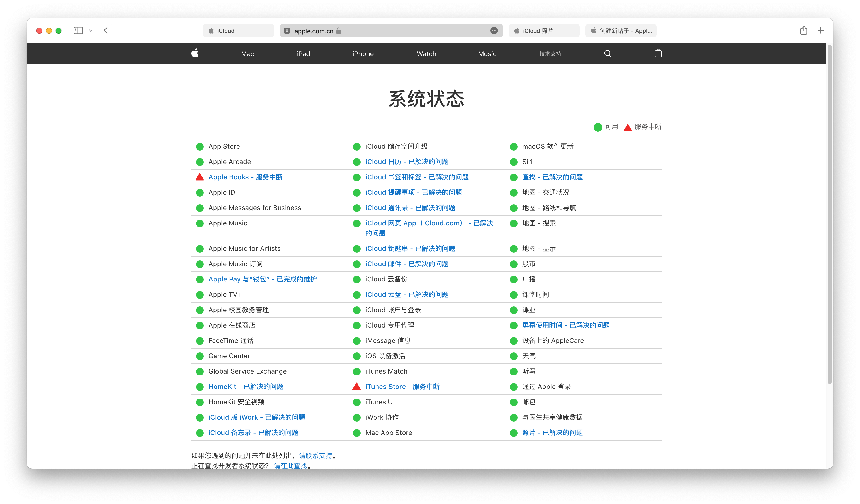Viewport: 860px width, 504px height.
Task: Close the apple.com.cn tab with X
Action: point(287,31)
